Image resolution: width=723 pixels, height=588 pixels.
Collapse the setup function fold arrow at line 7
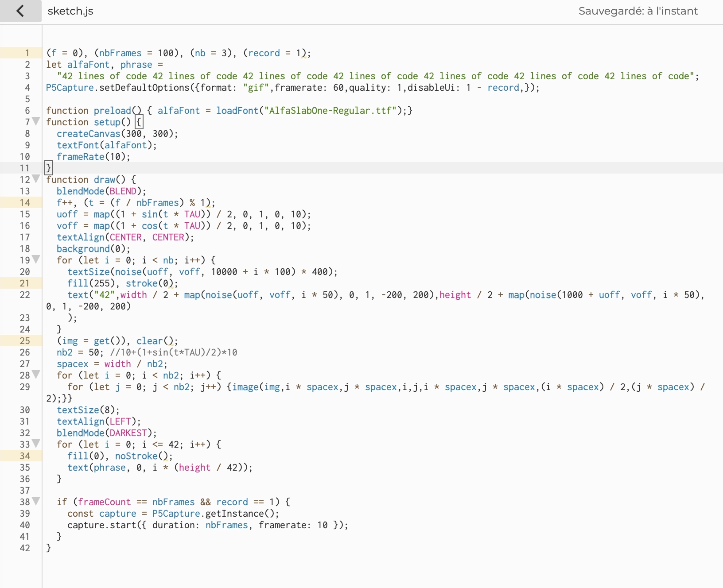pos(36,121)
